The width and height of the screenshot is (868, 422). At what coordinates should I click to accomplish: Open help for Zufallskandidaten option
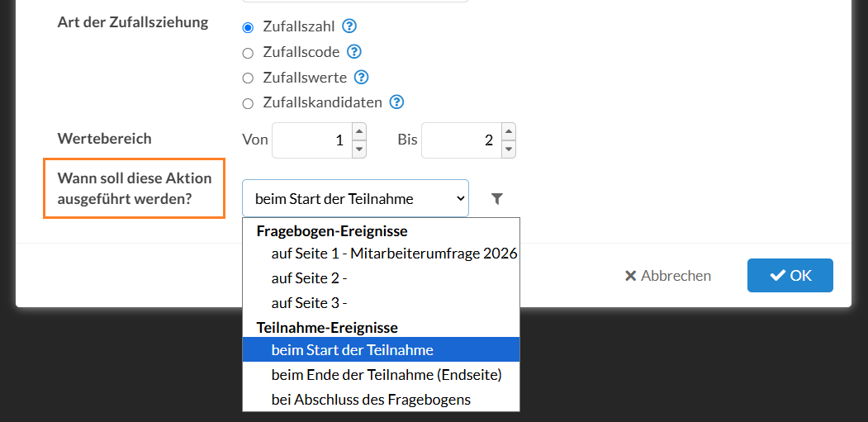coord(396,102)
